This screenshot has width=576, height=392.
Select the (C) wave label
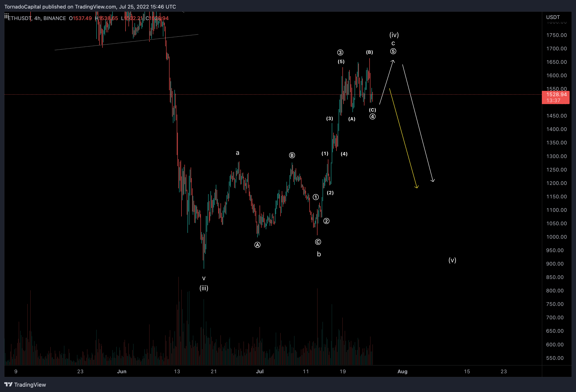(372, 110)
